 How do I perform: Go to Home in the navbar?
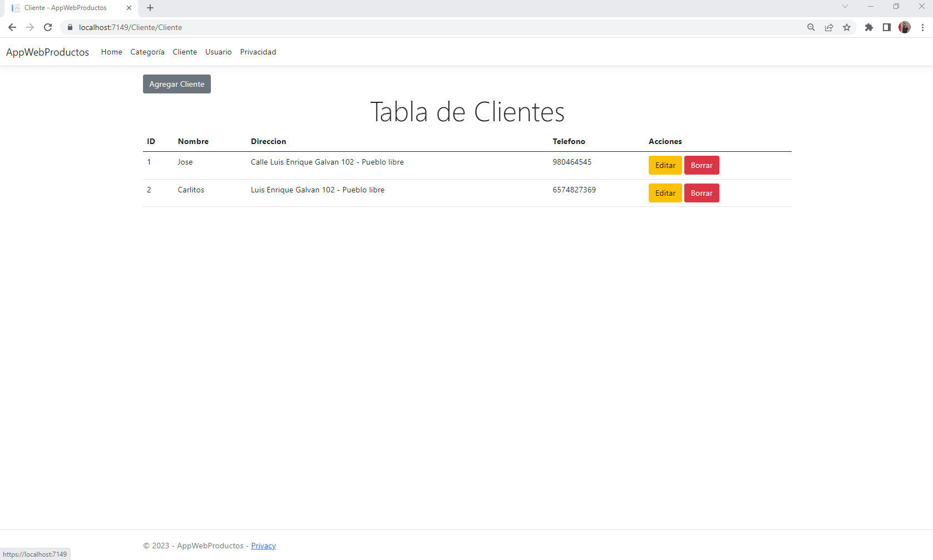112,52
